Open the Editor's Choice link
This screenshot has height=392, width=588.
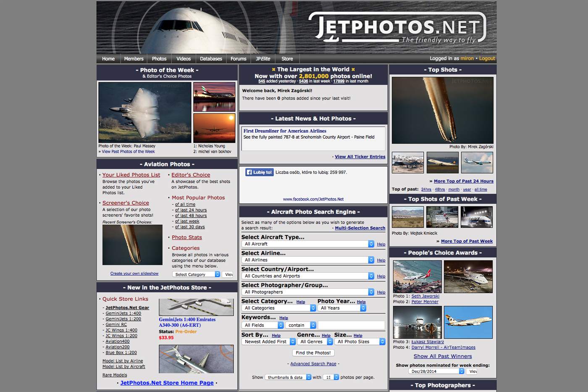click(x=191, y=175)
